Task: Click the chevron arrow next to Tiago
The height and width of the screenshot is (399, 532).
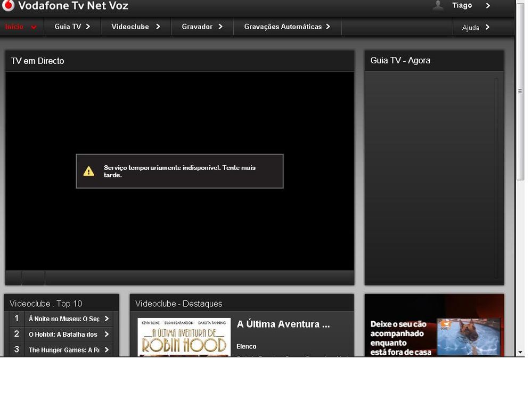Action: (x=487, y=6)
